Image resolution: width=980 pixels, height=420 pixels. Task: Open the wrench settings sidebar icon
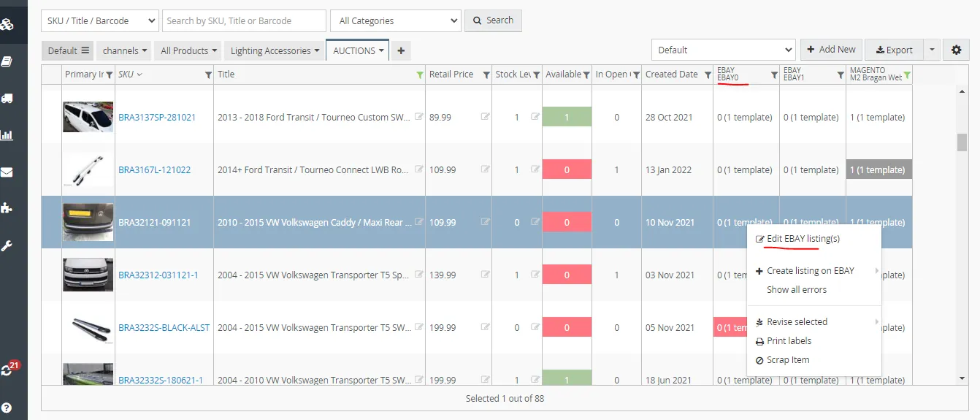(7, 245)
